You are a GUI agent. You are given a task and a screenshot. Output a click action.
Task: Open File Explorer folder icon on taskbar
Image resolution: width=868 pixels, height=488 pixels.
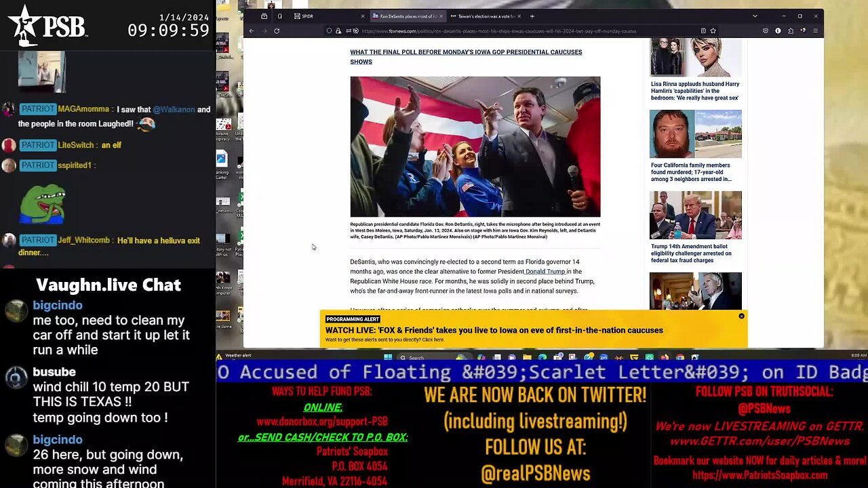[x=527, y=357]
